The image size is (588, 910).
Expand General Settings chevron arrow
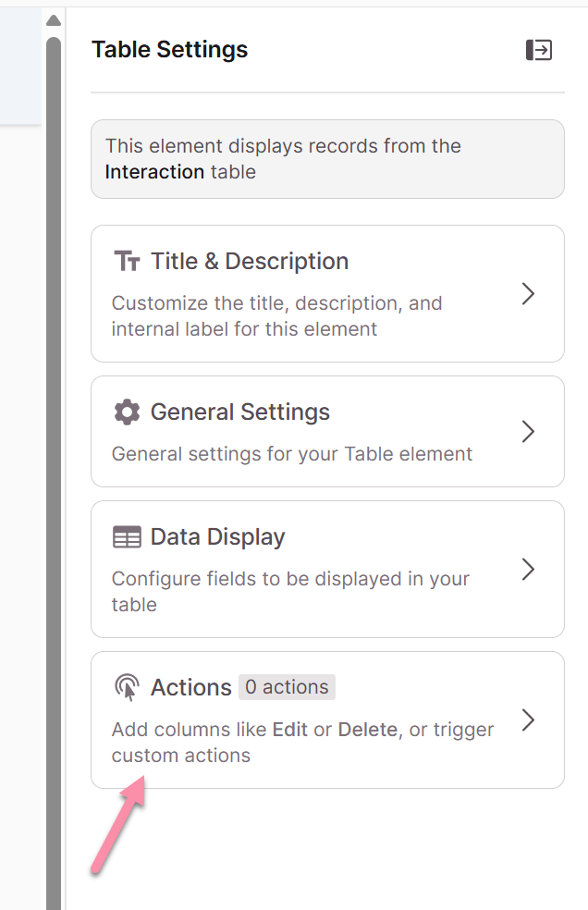[x=528, y=431]
